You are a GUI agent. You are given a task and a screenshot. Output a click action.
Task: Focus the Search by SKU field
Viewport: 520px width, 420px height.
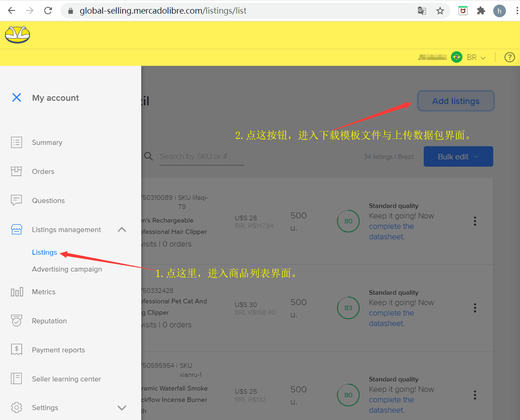click(202, 157)
